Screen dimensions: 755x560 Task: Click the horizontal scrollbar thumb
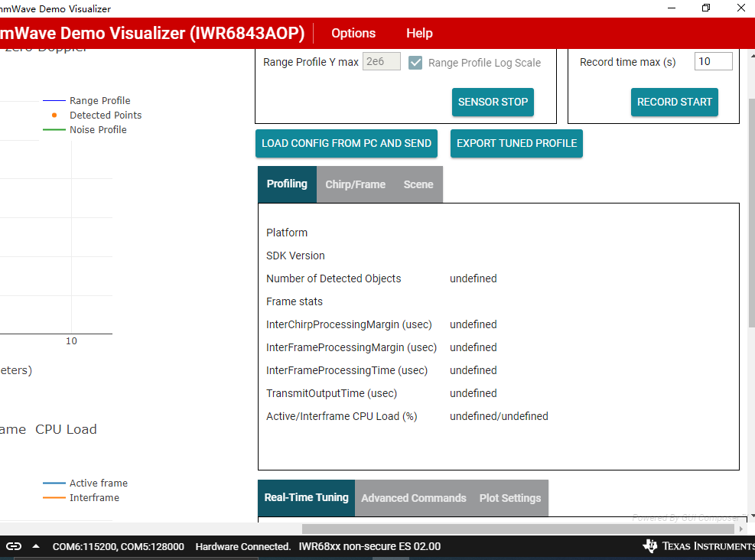click(518, 529)
